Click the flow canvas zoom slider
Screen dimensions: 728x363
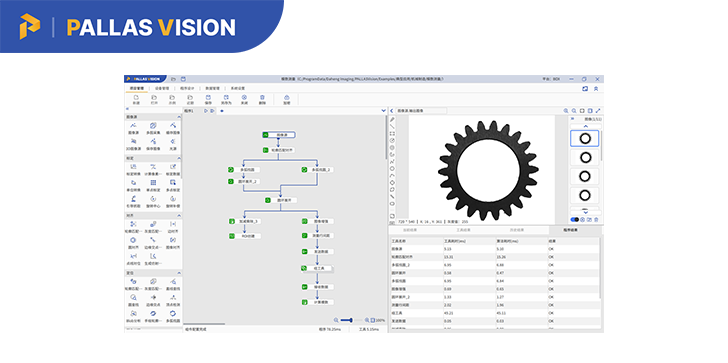pyautogui.click(x=348, y=320)
